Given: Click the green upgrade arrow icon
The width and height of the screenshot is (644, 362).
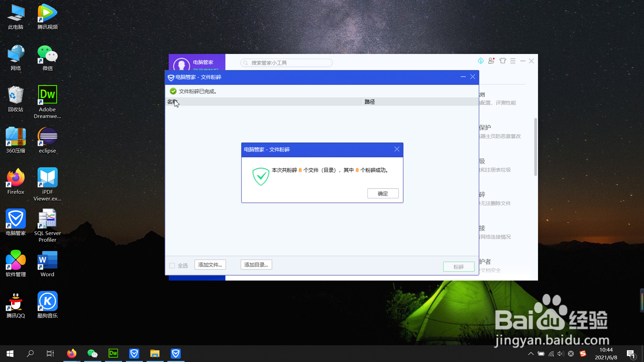Looking at the screenshot, I should 481,61.
